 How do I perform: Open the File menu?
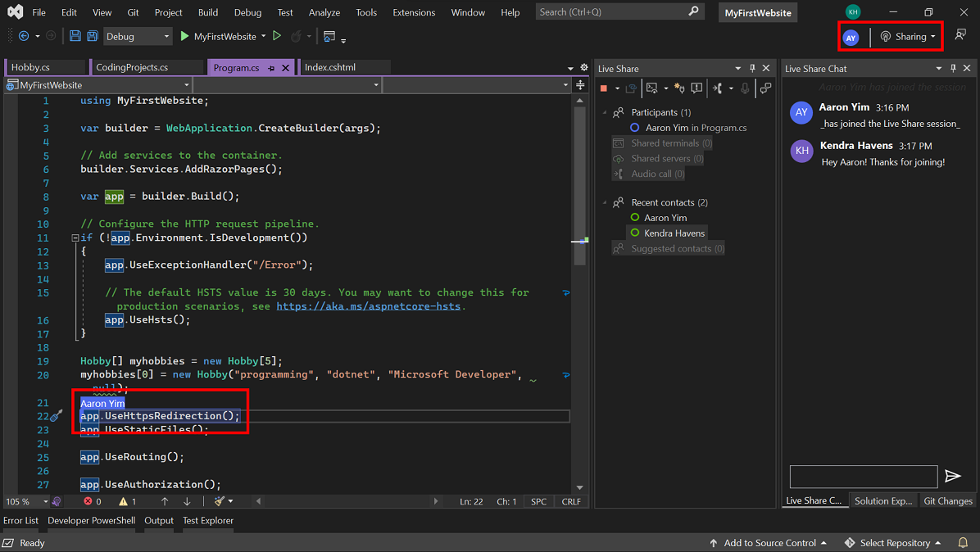(39, 11)
